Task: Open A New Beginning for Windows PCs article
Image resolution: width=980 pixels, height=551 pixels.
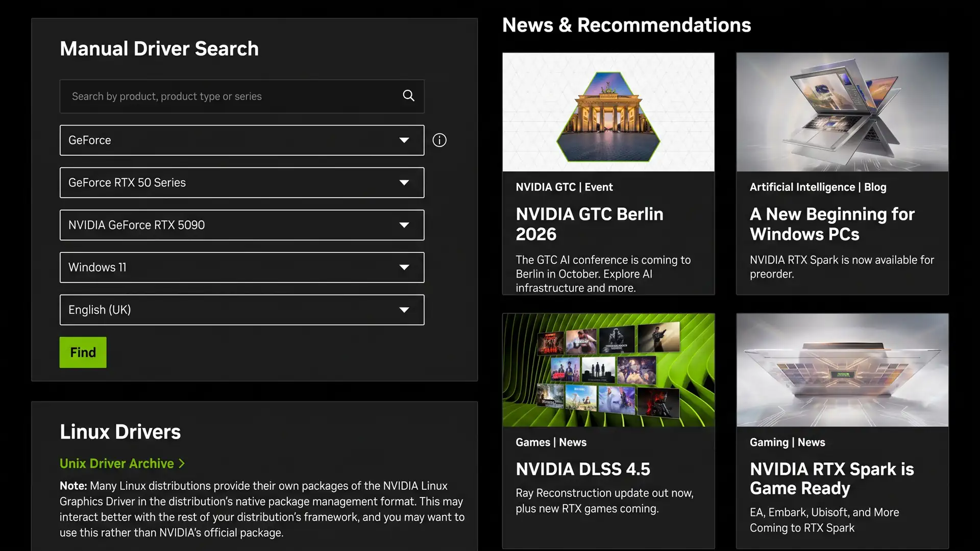Action: (x=832, y=224)
